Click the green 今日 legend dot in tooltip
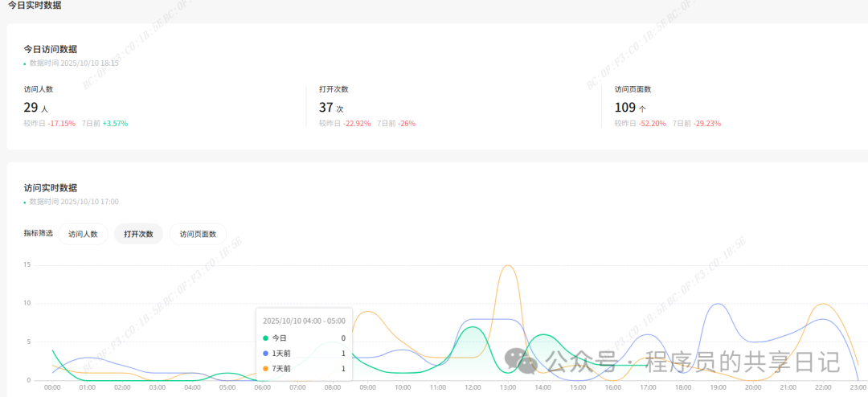Screen dimensions: 868x397 coord(266,338)
